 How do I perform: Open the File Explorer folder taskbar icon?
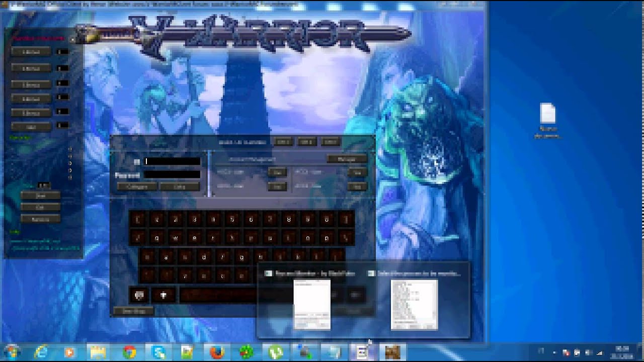[x=99, y=352]
